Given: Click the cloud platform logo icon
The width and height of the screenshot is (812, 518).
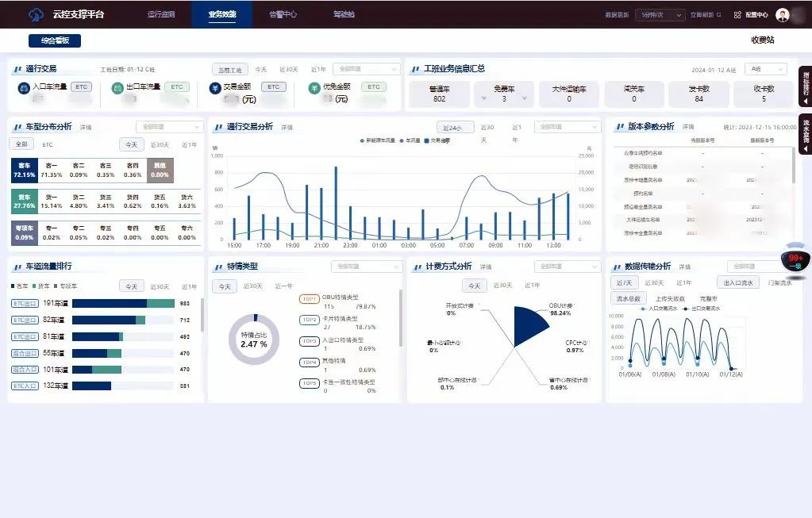Looking at the screenshot, I should 36,14.
